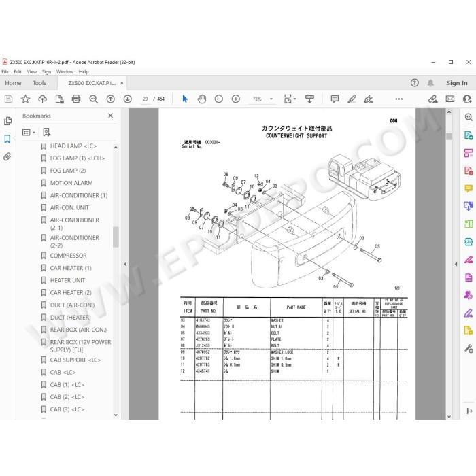This screenshot has width=476, height=476.
Task: Open the Help menu
Action: coord(84,72)
